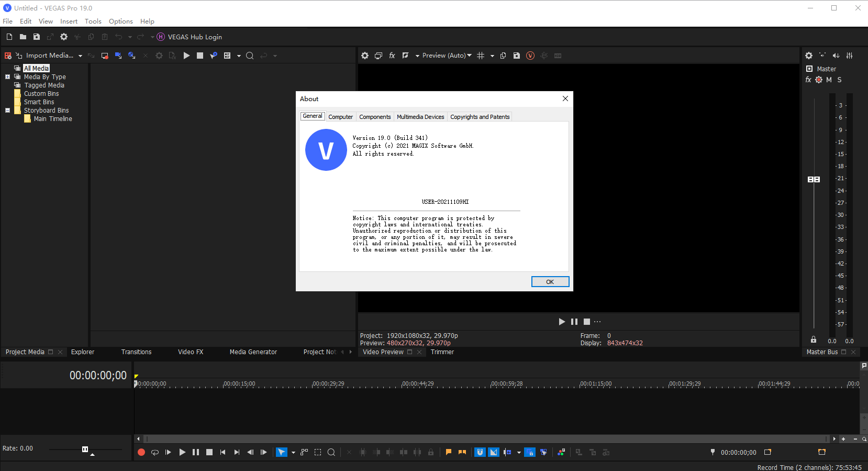Select the Normal Edit arrow tool
The width and height of the screenshot is (868, 471).
[282, 452]
